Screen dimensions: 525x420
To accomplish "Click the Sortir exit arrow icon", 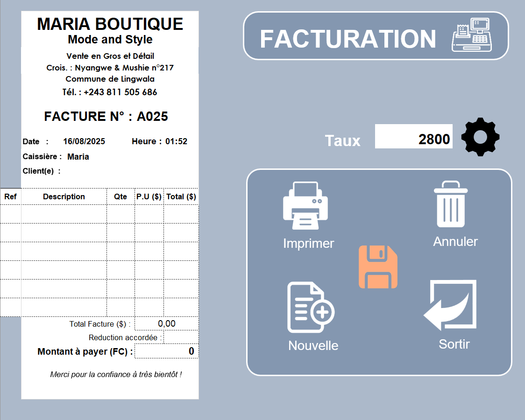I will [x=450, y=305].
